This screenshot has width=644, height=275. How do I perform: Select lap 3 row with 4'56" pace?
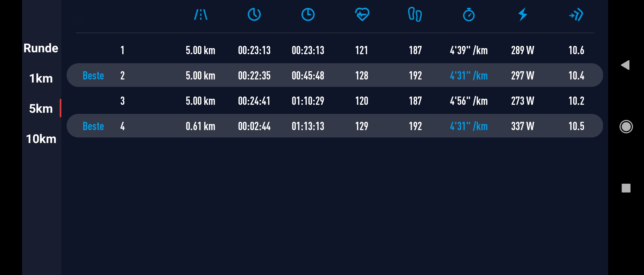coord(334,101)
